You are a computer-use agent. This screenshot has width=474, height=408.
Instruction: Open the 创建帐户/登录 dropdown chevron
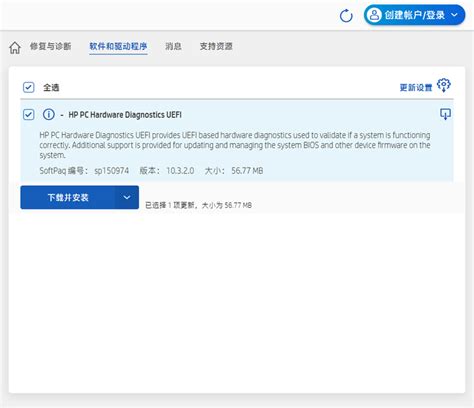454,15
